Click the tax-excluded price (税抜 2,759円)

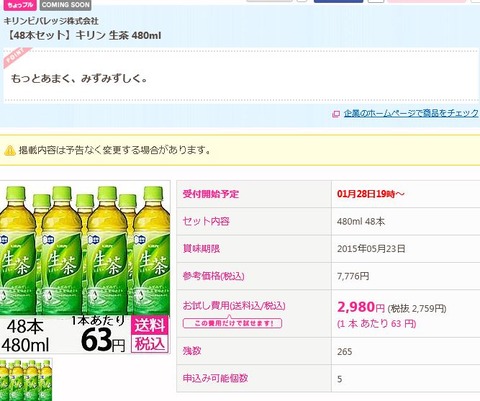pyautogui.click(x=417, y=309)
